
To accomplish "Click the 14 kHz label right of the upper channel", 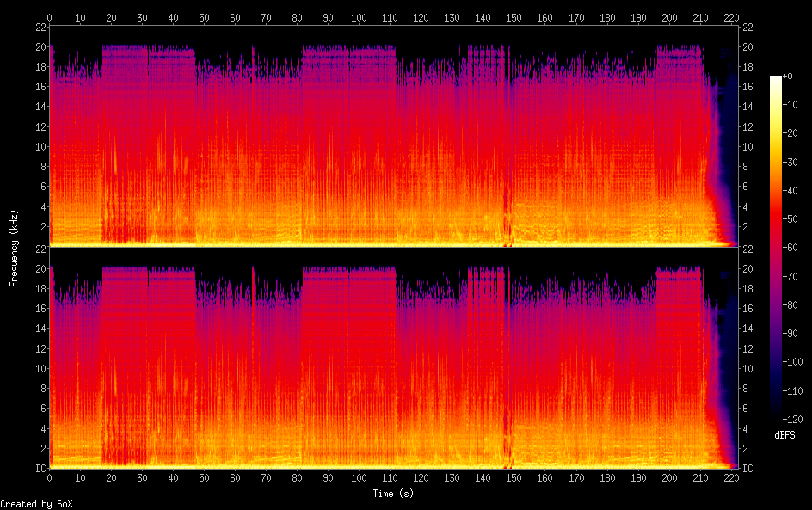I will tap(748, 107).
